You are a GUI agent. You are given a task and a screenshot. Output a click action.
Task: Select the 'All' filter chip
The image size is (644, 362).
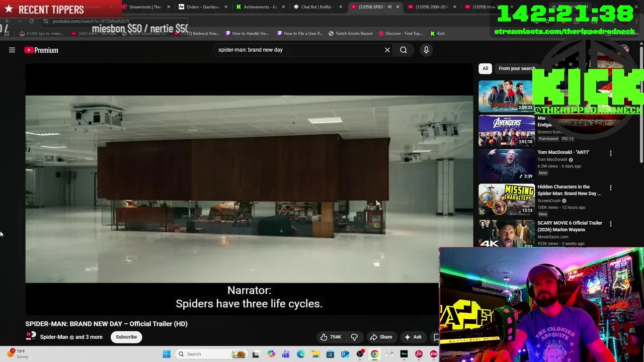tap(485, 68)
